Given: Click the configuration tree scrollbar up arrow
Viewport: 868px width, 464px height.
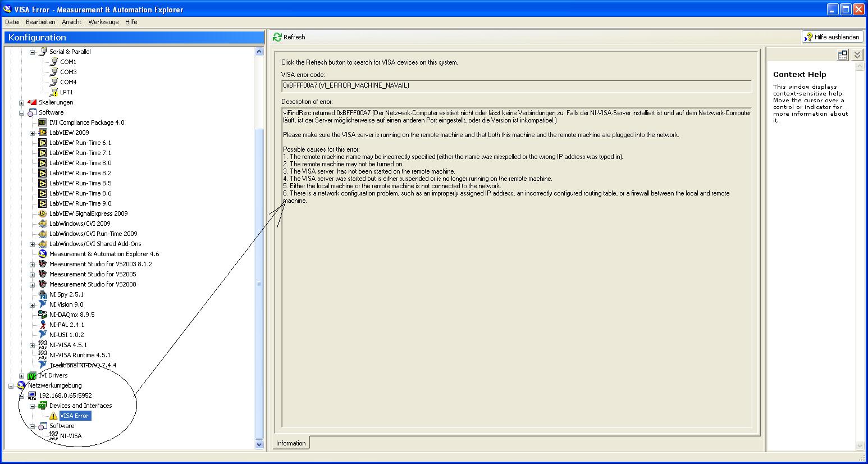Looking at the screenshot, I should (259, 52).
